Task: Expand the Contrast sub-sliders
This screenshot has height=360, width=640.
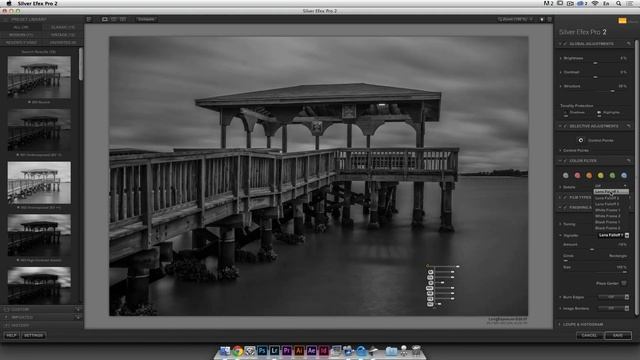Action: [561, 72]
